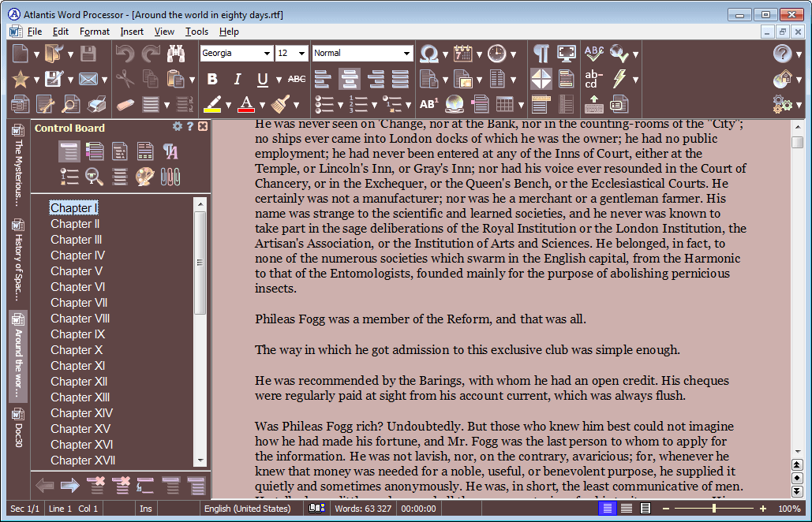
Task: Open the File menu
Action: pyautogui.click(x=35, y=32)
